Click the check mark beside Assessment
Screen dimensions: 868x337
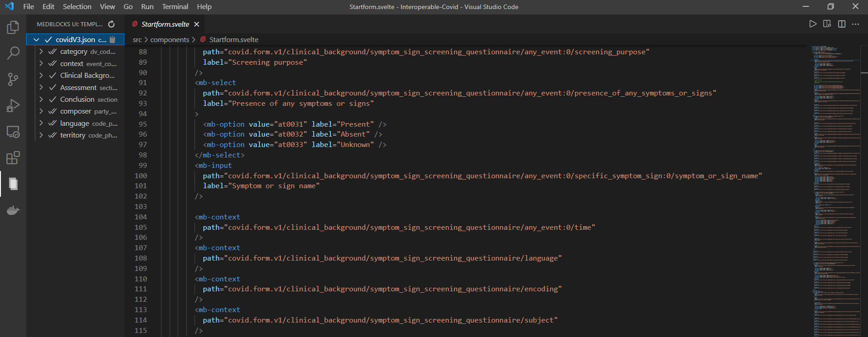[52, 87]
